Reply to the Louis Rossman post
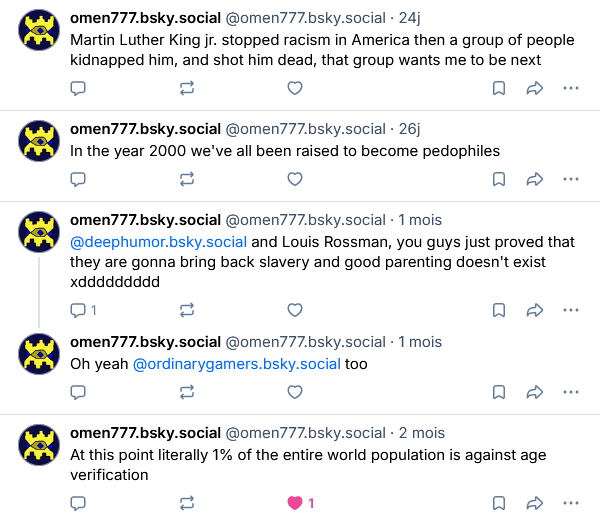 (x=83, y=310)
